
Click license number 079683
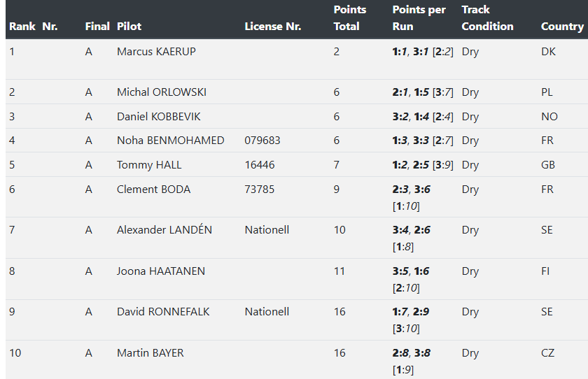pyautogui.click(x=262, y=141)
